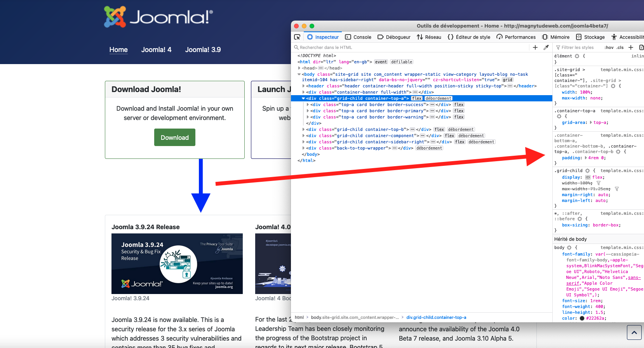Toggle flex badge on container-sidebar-right row

(x=460, y=142)
